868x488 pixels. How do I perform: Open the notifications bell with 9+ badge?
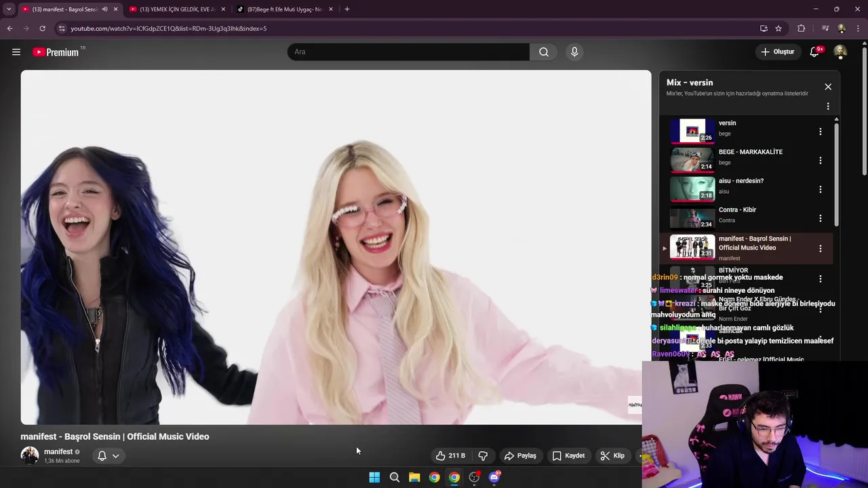point(815,52)
